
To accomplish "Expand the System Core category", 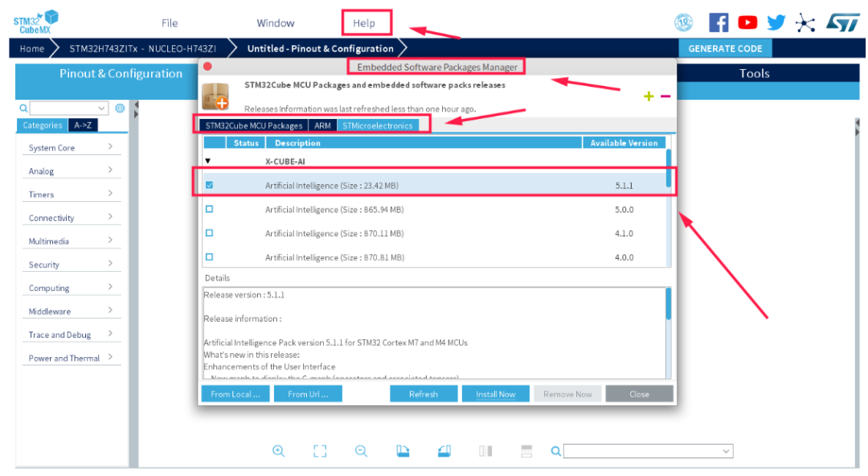I will tap(71, 147).
